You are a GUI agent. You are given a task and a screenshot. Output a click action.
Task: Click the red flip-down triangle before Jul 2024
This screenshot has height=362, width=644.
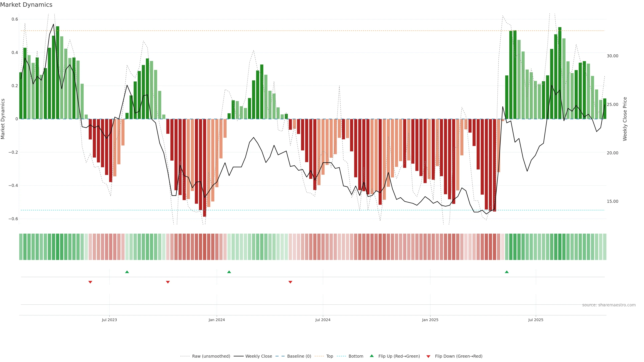point(290,282)
